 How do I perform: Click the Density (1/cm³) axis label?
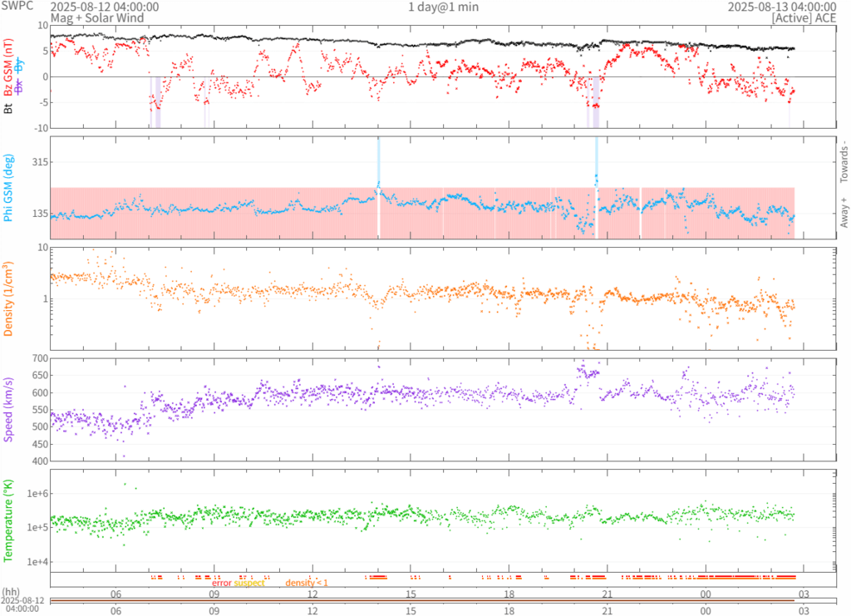9,298
